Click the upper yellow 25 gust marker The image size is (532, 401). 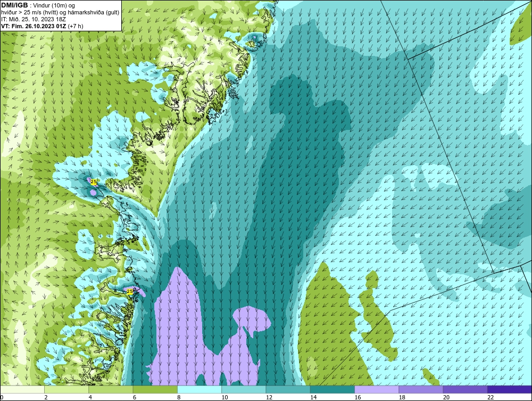(x=94, y=182)
